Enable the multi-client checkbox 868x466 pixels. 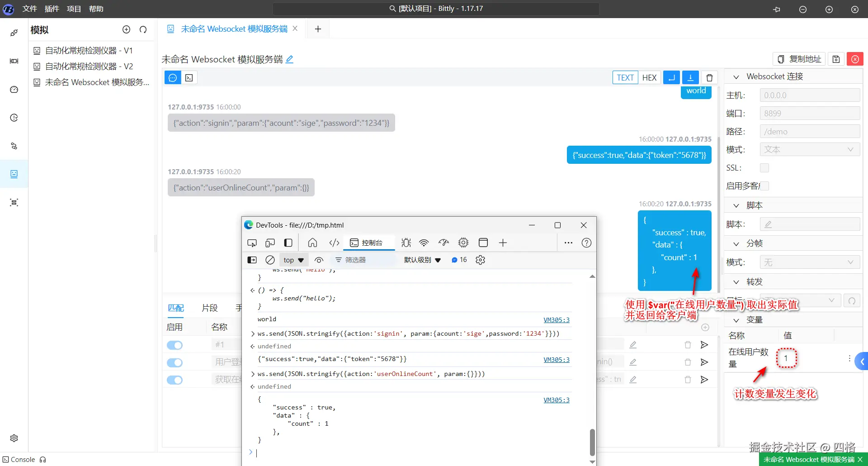pos(764,186)
